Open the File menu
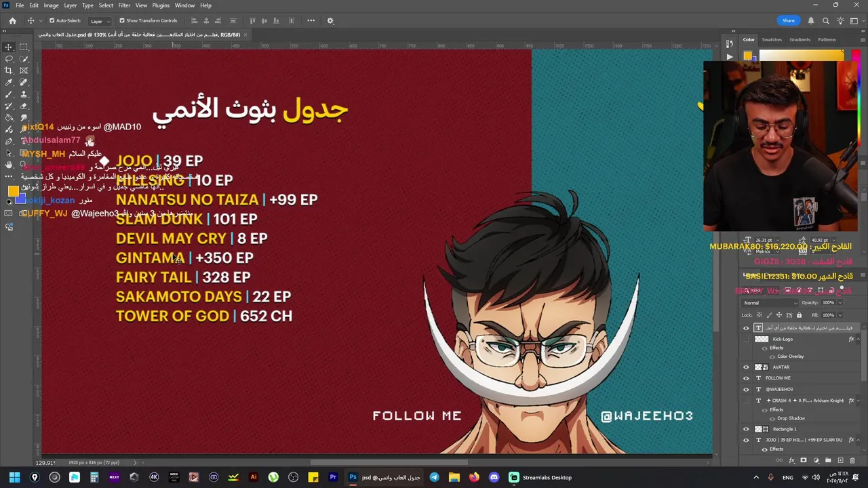Image resolution: width=868 pixels, height=488 pixels. click(x=20, y=5)
